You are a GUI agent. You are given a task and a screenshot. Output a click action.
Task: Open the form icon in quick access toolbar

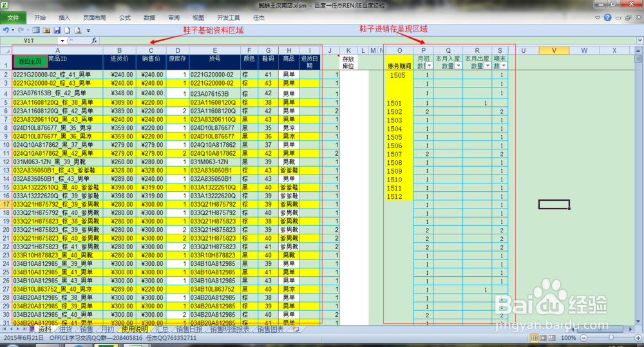coord(36,30)
